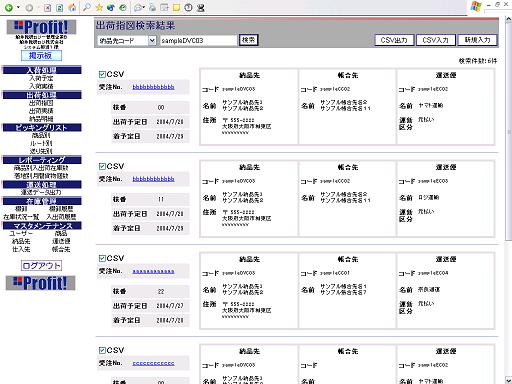Open order link bbbbbbbbbbbb with 枝番 11
Viewport: 512px width, 384px height.
pyautogui.click(x=153, y=179)
